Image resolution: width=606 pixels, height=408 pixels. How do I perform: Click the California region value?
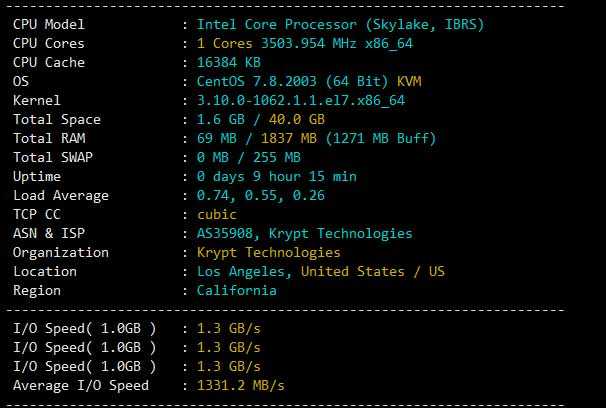[237, 291]
